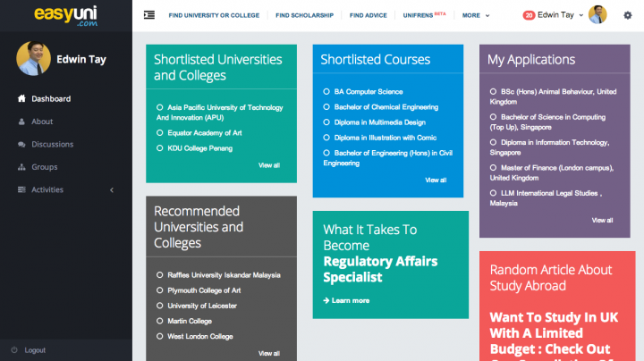Viewport: 644px width, 361px height.
Task: Open Groups in the sidebar
Action: tap(45, 167)
